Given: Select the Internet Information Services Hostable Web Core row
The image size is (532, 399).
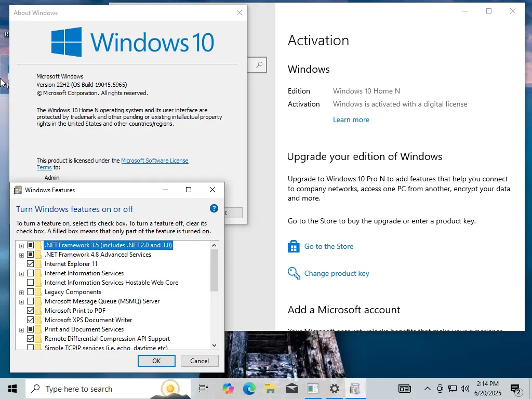Looking at the screenshot, I should (x=111, y=283).
